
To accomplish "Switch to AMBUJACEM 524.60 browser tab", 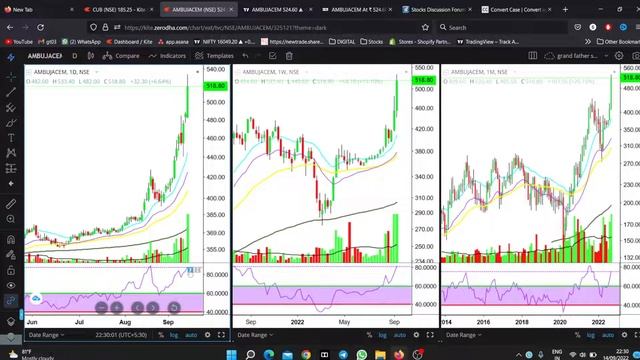I will click(278, 9).
